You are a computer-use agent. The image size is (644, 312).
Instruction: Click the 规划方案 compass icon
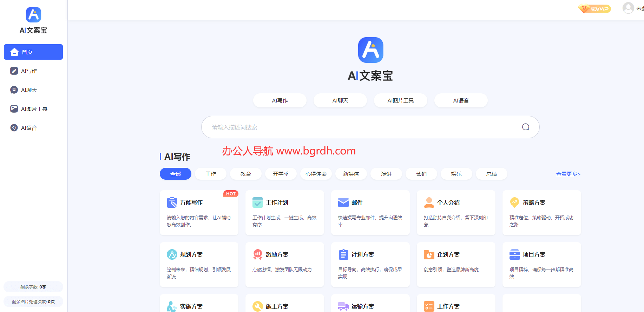tap(172, 254)
